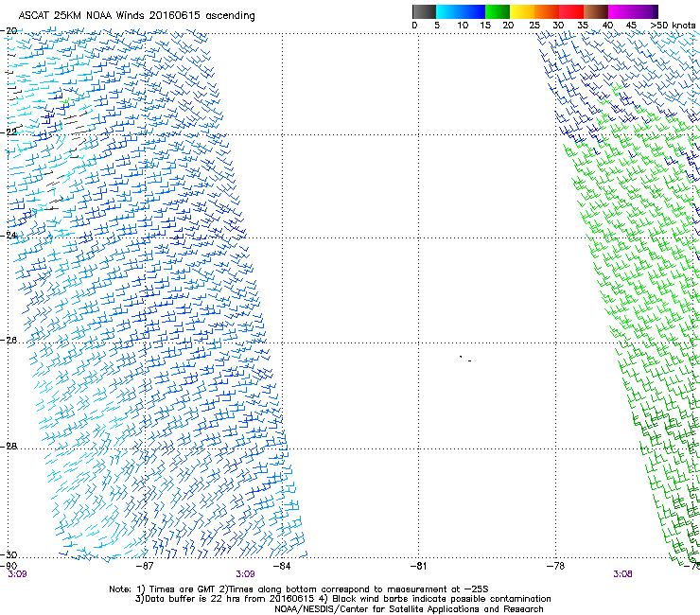Click the gray 0-5 knots legend color
Image resolution: width=700 pixels, height=615 pixels.
click(x=424, y=11)
